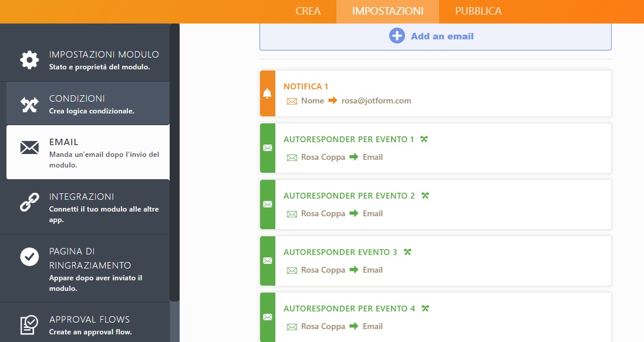Open Autoresponder per Evento 4 entry

pos(440,317)
